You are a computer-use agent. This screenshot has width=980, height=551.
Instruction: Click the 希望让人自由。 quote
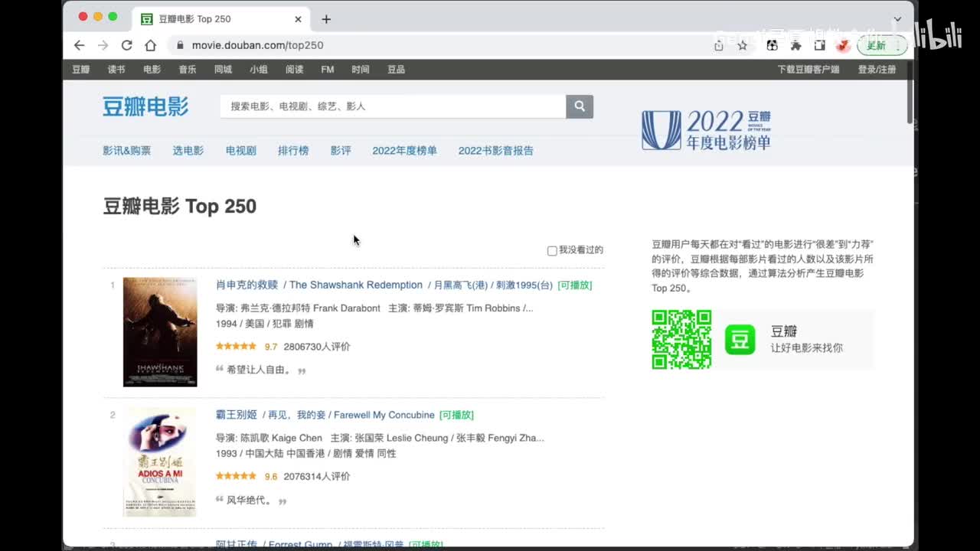[x=260, y=370]
